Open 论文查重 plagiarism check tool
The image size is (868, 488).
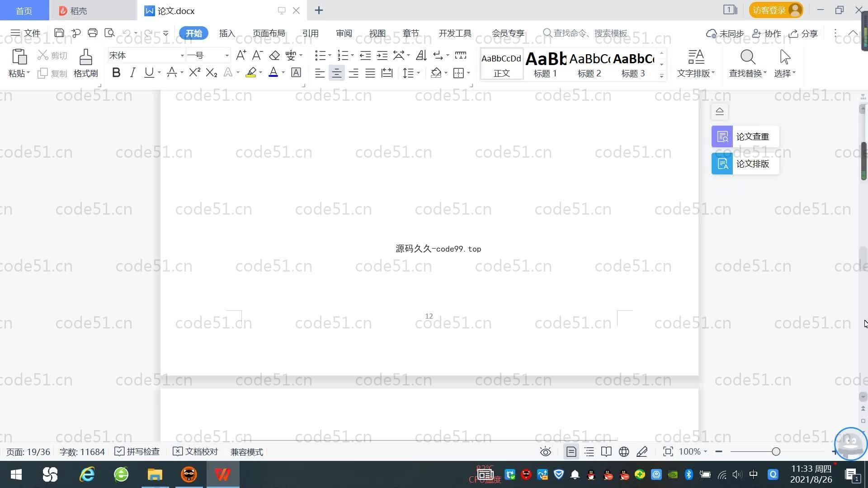pos(745,136)
